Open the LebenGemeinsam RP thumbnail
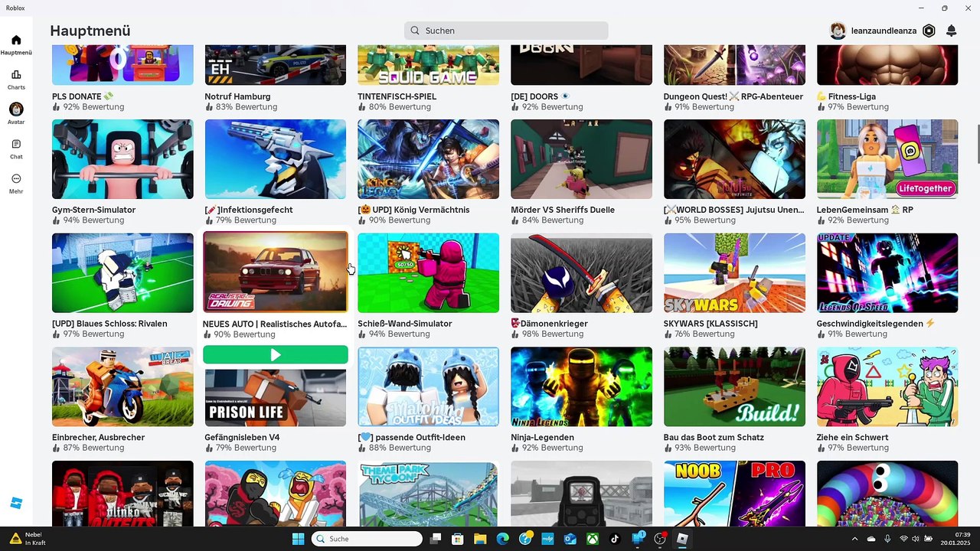 [x=887, y=159]
